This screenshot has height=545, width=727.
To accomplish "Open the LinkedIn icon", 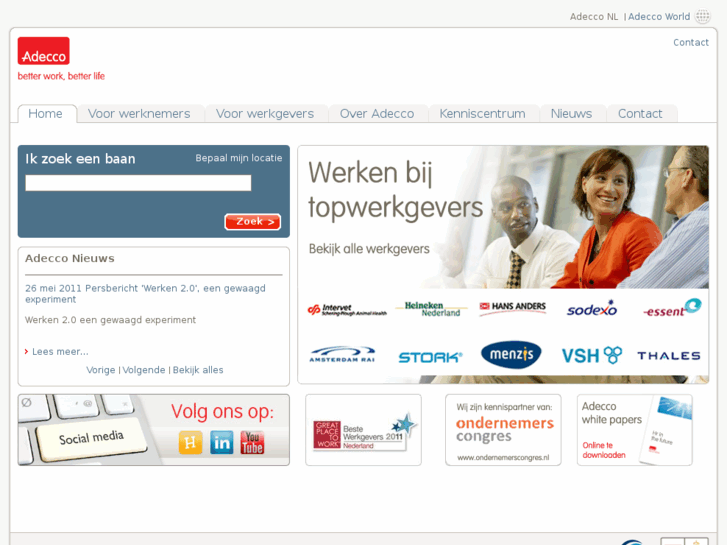I will pyautogui.click(x=222, y=442).
